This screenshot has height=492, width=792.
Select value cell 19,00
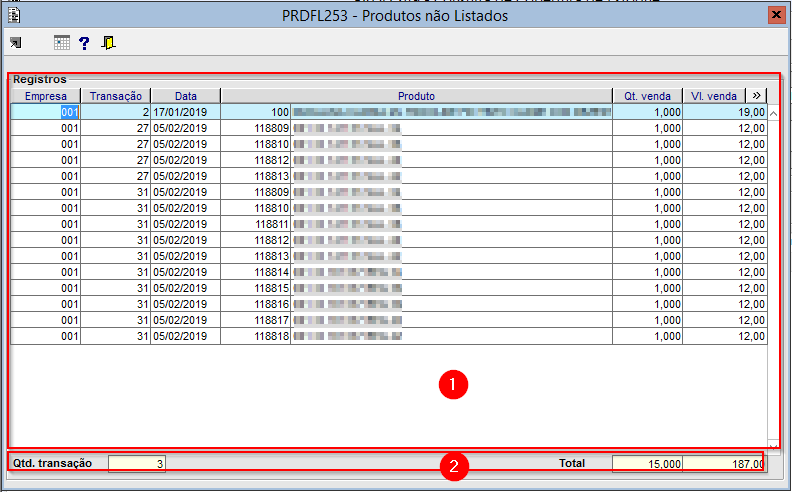(725, 112)
